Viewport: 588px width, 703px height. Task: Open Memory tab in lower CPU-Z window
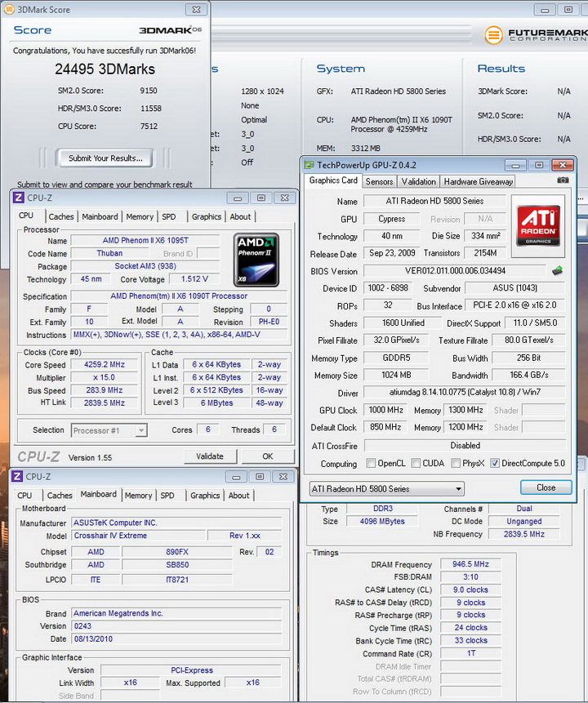tap(138, 496)
